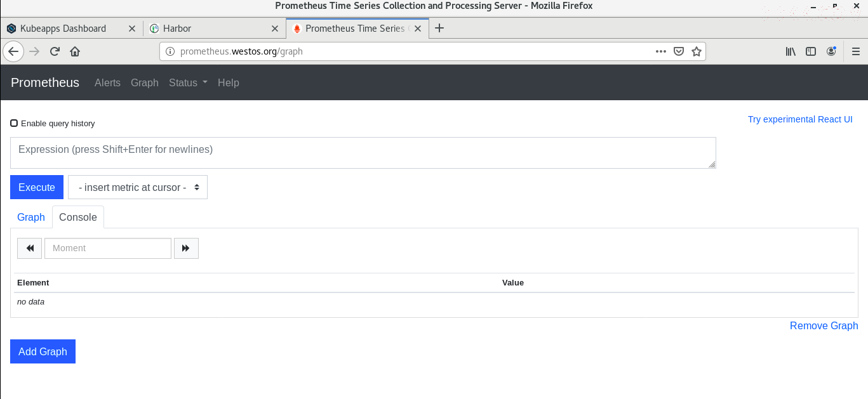Image resolution: width=868 pixels, height=399 pixels.
Task: Click the browser Back arrow button
Action: [x=13, y=51]
